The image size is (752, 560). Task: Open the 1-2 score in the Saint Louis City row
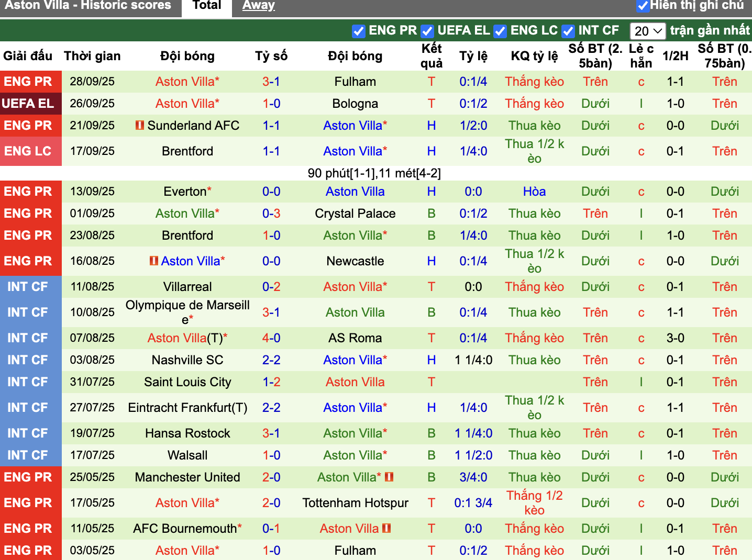271,382
